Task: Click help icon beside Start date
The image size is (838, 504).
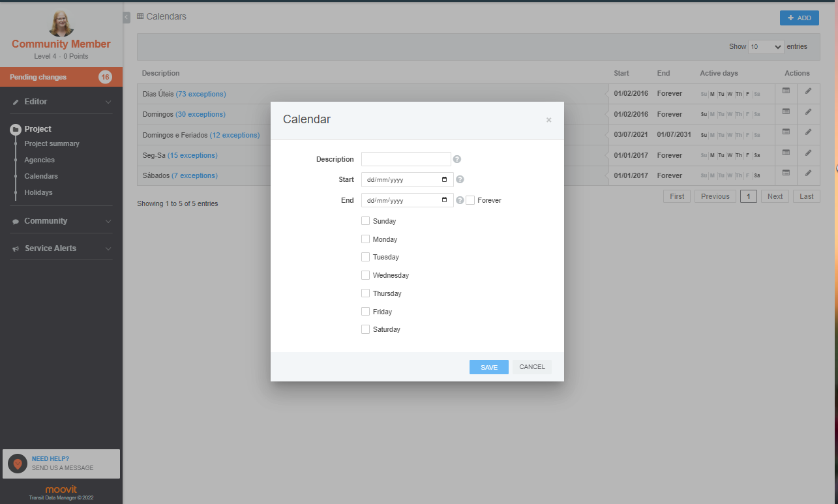Action: pos(460,180)
